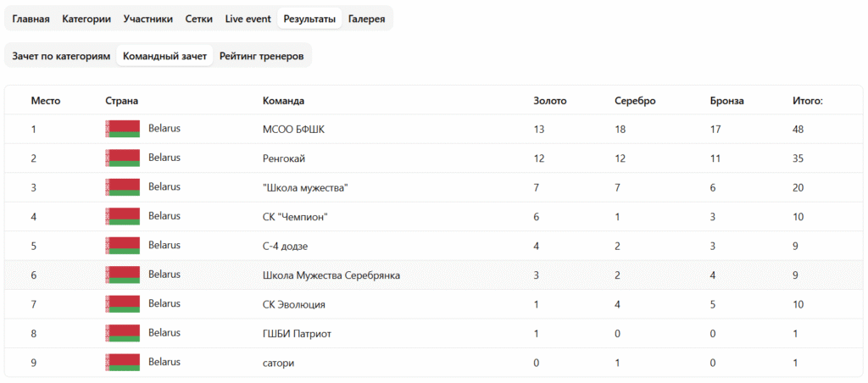Open the Участники tab
This screenshot has width=868, height=383.
pyautogui.click(x=148, y=19)
